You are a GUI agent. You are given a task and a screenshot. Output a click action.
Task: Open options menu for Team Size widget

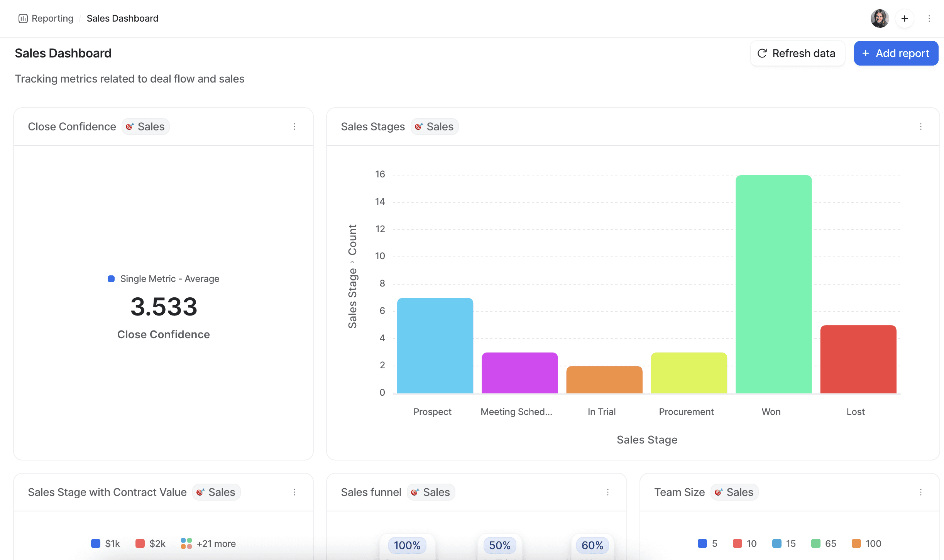(920, 492)
